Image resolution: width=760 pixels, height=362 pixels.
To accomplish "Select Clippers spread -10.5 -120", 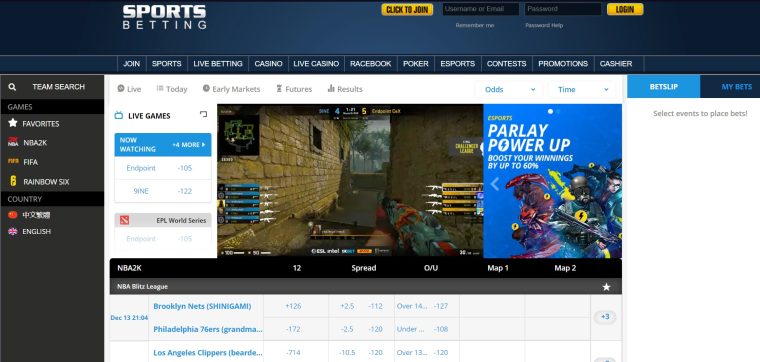I will [361, 352].
